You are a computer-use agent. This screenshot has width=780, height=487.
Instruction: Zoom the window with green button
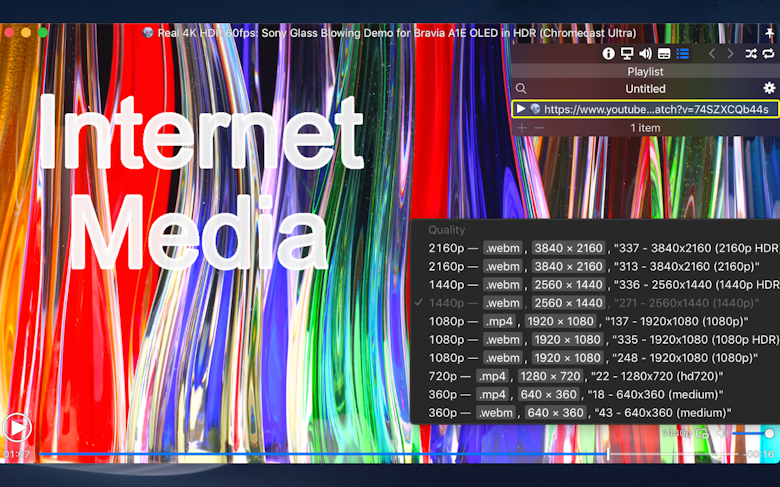43,33
